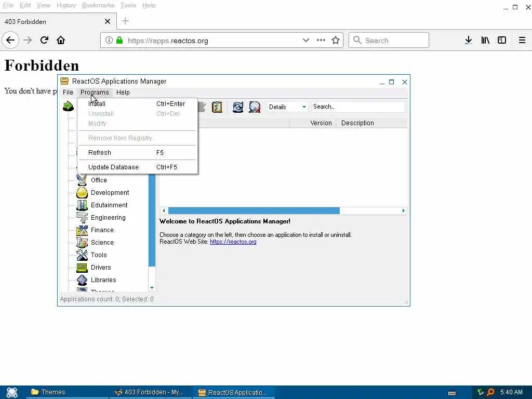The image size is (532, 399).
Task: Click the Install toolbar icon with green arrow
Action: [x=68, y=106]
